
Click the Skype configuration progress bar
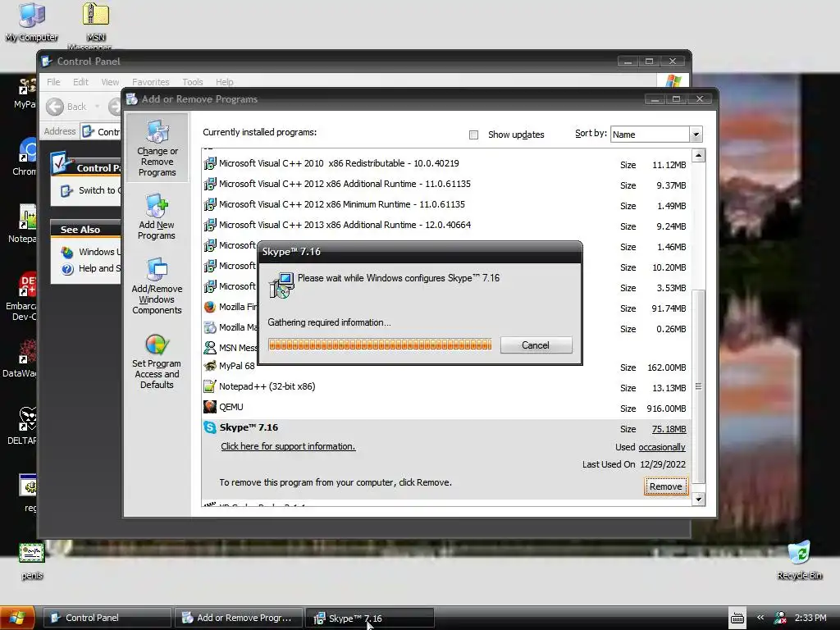pos(380,345)
